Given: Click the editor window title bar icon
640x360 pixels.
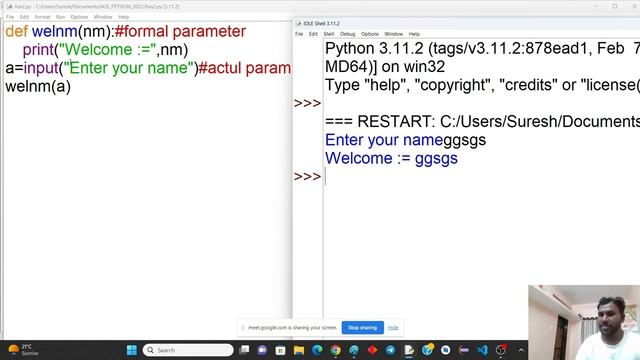Looking at the screenshot, I should pyautogui.click(x=9, y=7).
